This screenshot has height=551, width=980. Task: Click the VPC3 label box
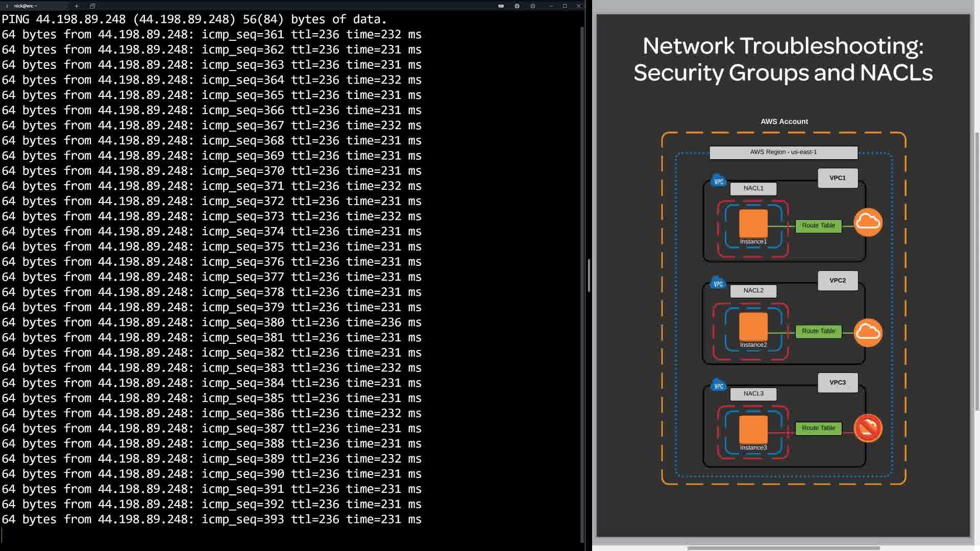pyautogui.click(x=838, y=383)
